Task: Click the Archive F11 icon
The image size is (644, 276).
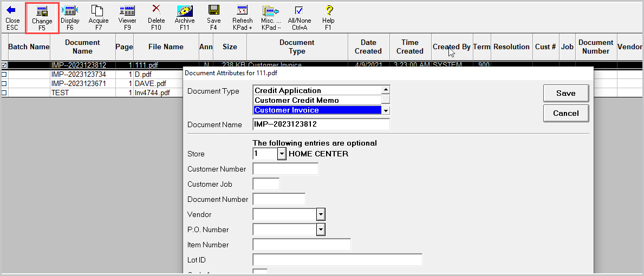Action: 184,18
